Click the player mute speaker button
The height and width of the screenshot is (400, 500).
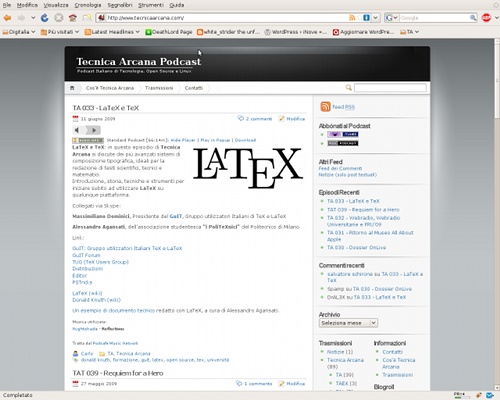coord(77,130)
